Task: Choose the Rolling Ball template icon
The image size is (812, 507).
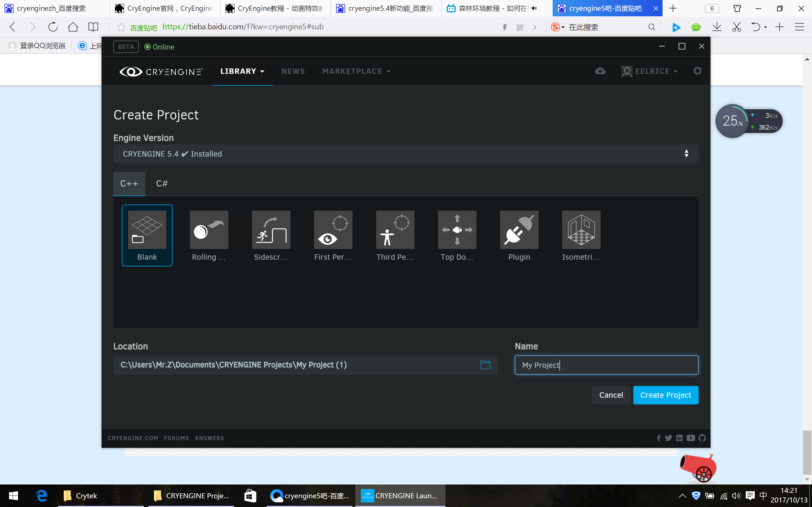Action: 209,230
